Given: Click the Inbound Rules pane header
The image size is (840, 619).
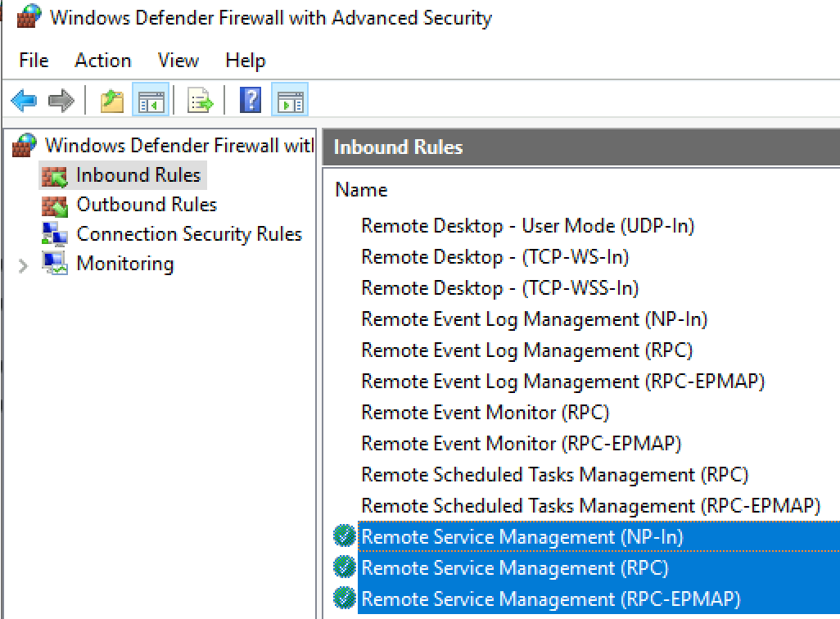Looking at the screenshot, I should coord(581,147).
